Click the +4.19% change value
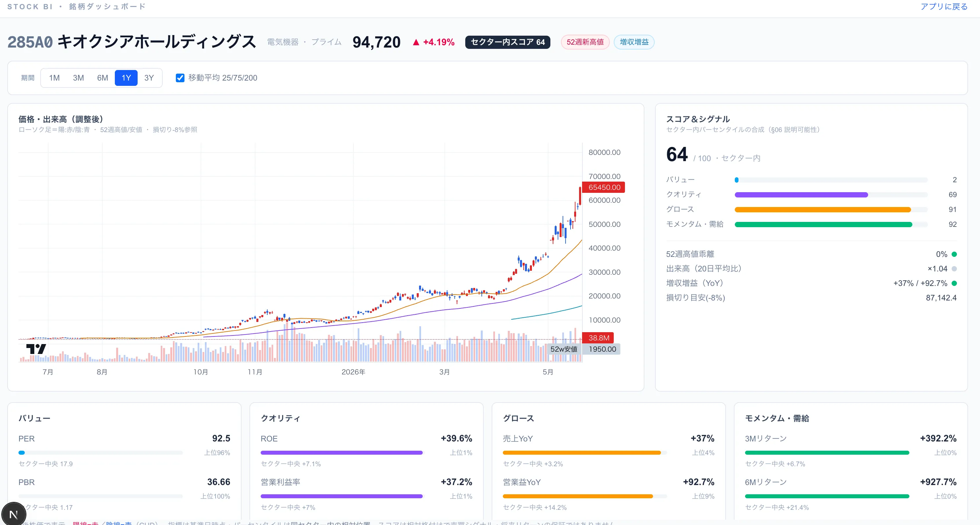This screenshot has width=980, height=525. [439, 42]
